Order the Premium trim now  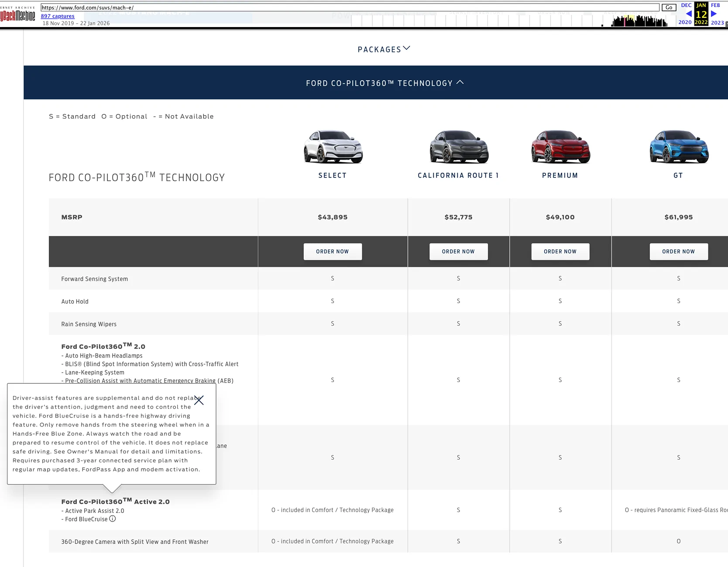560,252
